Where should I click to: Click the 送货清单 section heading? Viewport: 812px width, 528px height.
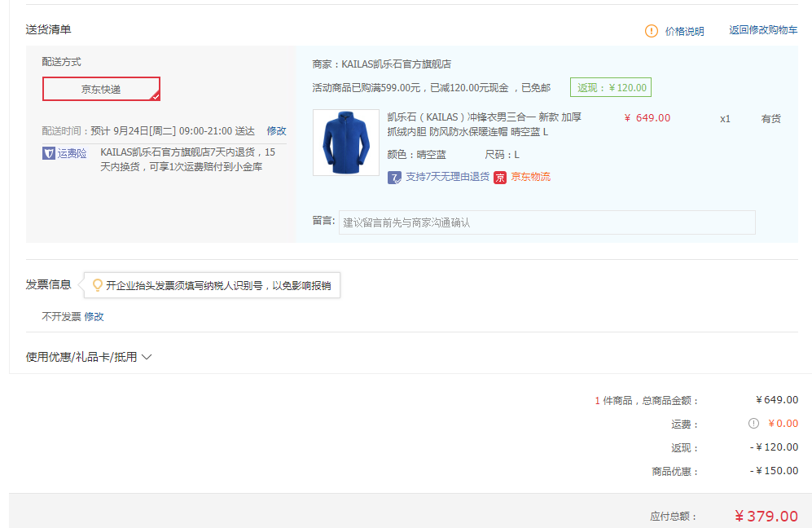pos(49,29)
